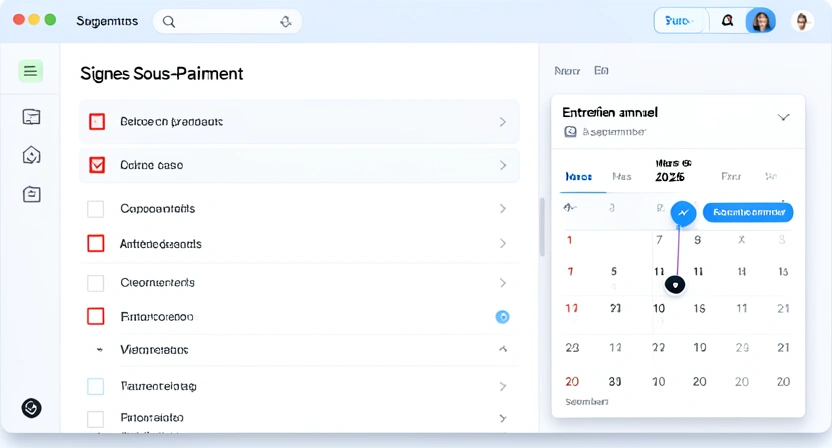Switch to the second calendar tab
Viewport: 832px width, 448px height.
pyautogui.click(x=622, y=177)
